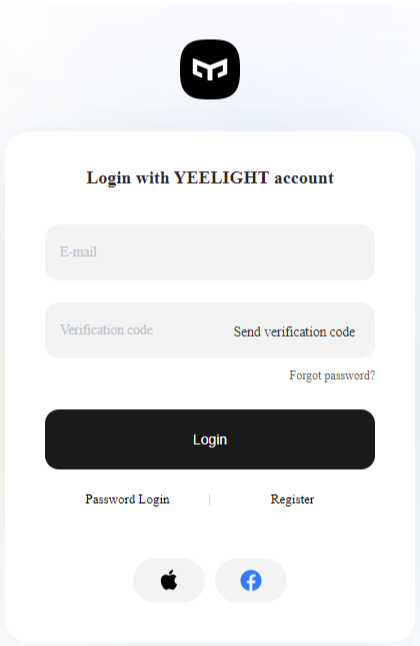Click the Login with YEELIGHT account heading

[210, 178]
